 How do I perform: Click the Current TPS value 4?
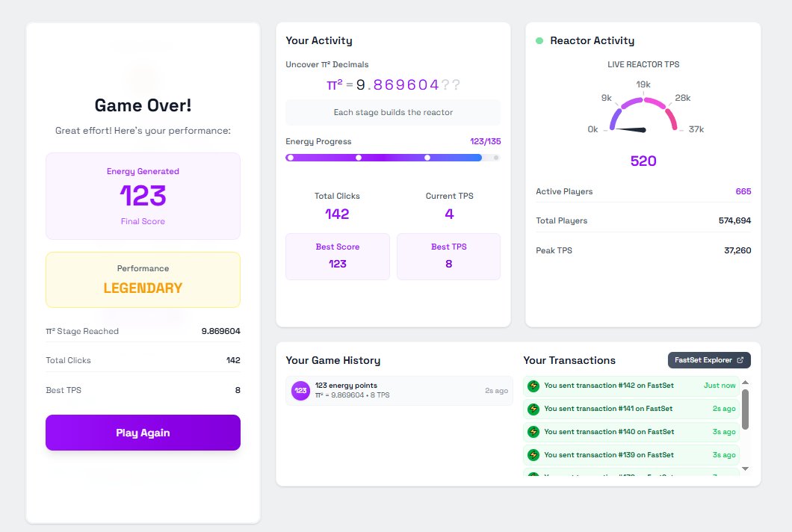[x=449, y=214]
